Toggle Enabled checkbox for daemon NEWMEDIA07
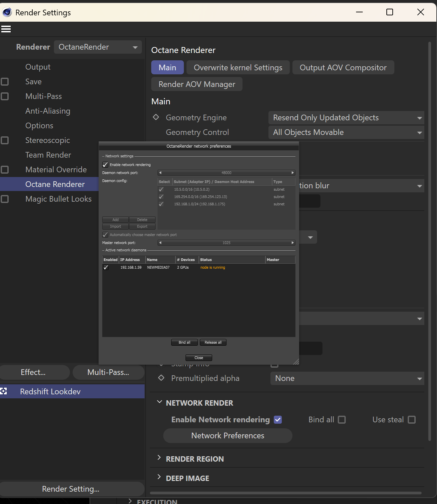This screenshot has height=504, width=437. (106, 267)
